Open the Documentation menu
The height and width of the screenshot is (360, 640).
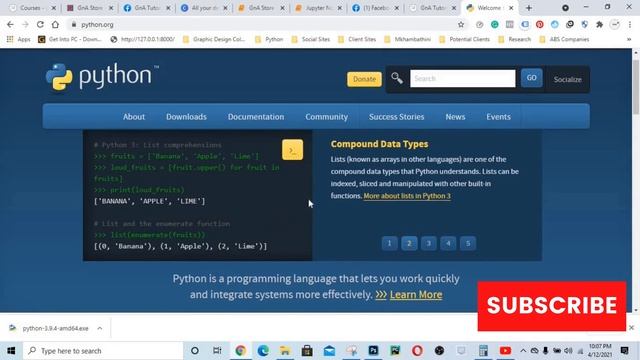pos(256,117)
